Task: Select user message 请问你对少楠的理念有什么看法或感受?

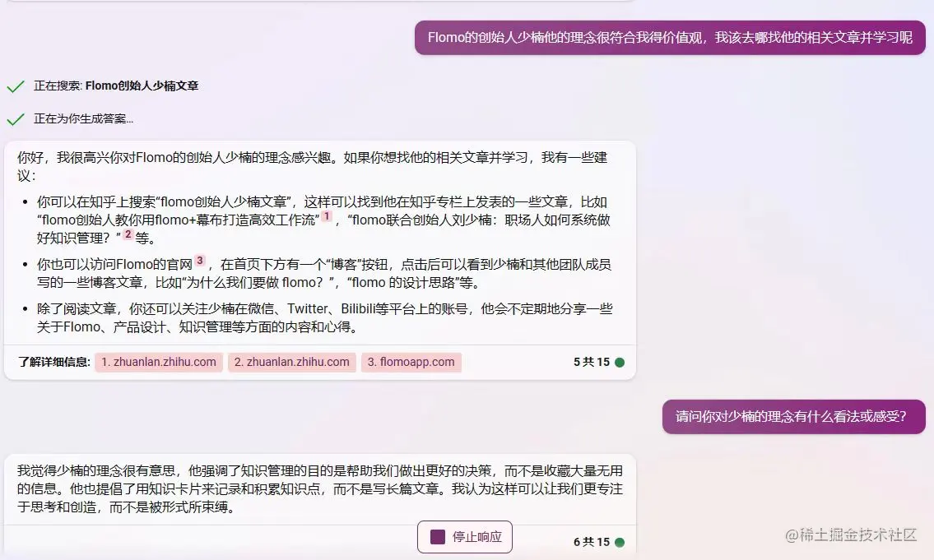Action: 793,417
